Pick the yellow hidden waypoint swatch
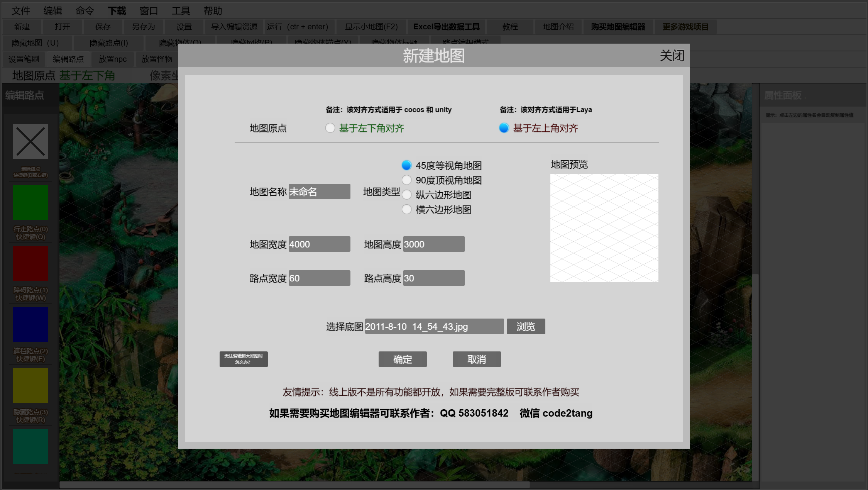Image resolution: width=868 pixels, height=490 pixels. point(30,385)
